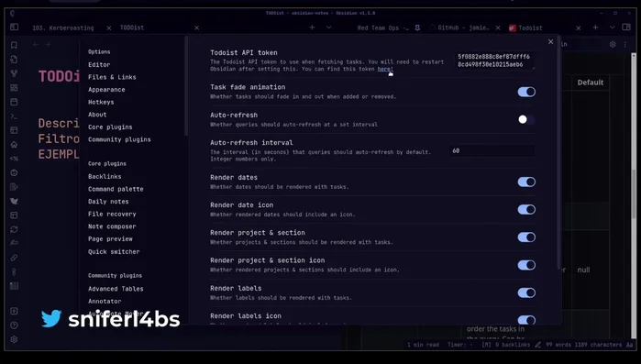Enable the Auto-refresh toggle
Viewport: 641px width, 364px height.
[526, 119]
